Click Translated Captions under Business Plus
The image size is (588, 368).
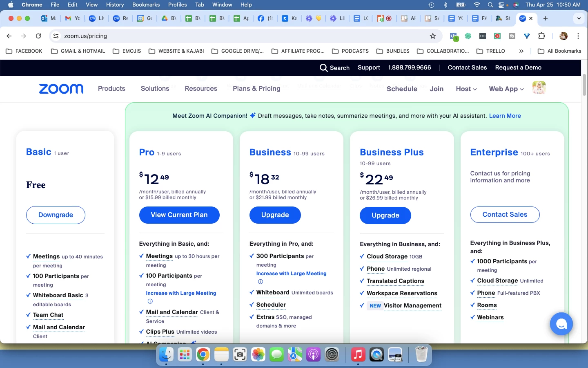pos(395,281)
